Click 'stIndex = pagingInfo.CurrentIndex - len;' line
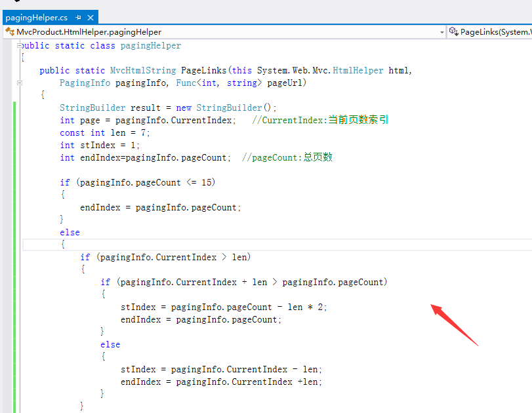Image resolution: width=532 pixels, height=413 pixels. click(x=221, y=369)
